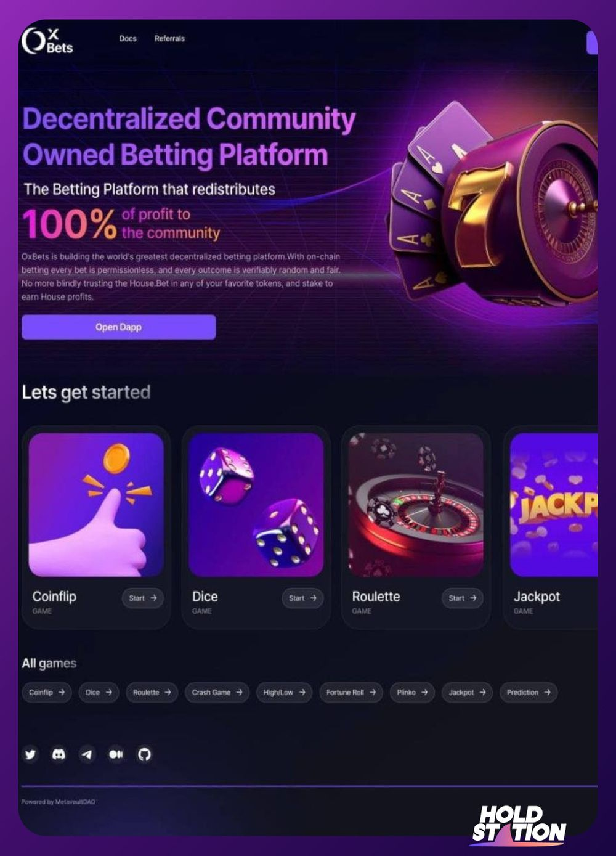
Task: Choose Prediction from All games
Action: pos(529,693)
